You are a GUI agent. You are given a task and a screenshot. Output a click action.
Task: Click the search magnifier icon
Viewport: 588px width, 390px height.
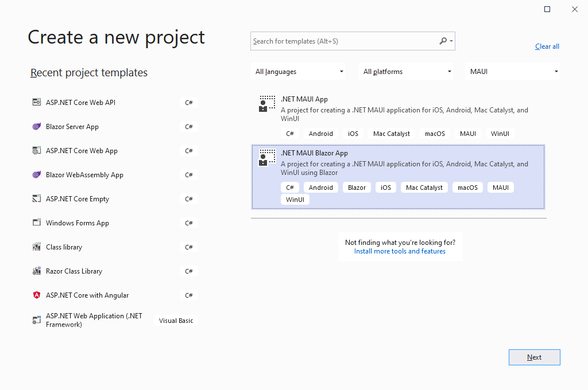pyautogui.click(x=443, y=41)
